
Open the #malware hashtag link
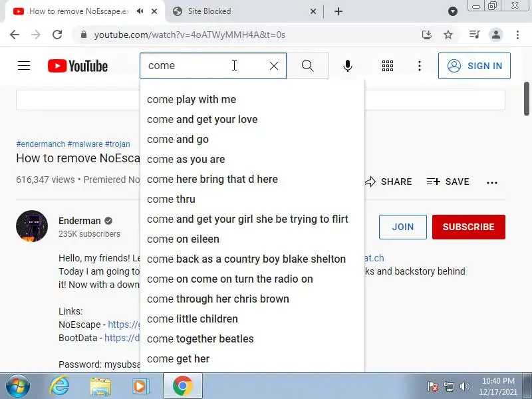point(85,144)
